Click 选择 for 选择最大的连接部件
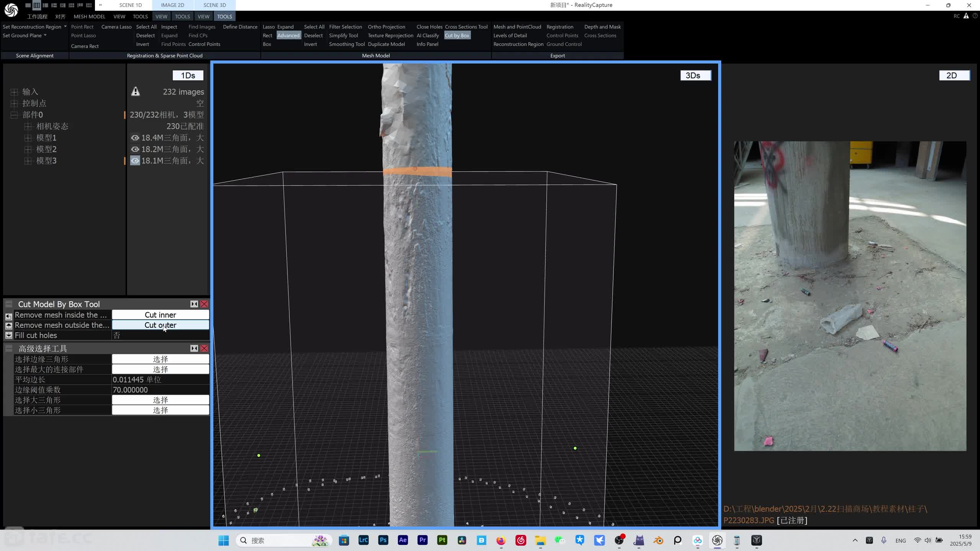980x551 pixels. click(160, 370)
